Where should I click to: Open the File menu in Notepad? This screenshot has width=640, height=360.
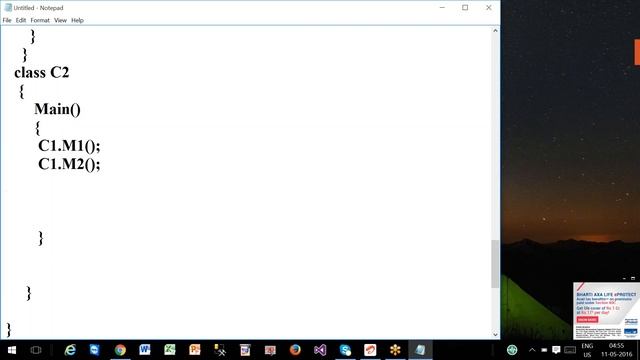coord(7,20)
